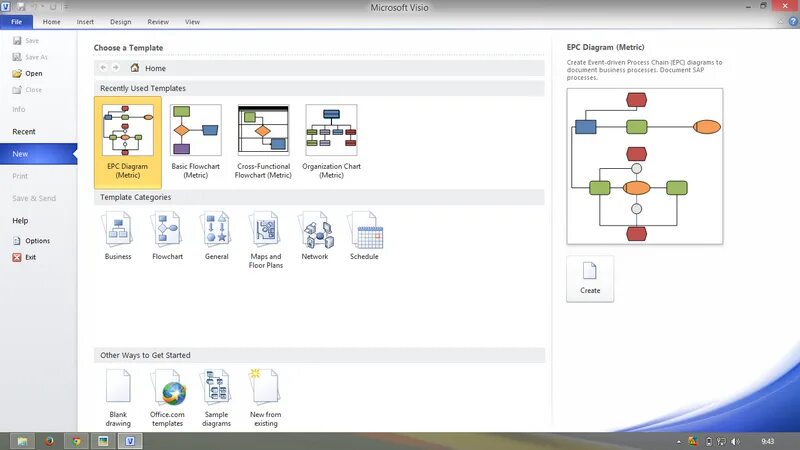Screen dimensions: 800x450
Task: Select Help in the backstage menu
Action: (20, 220)
